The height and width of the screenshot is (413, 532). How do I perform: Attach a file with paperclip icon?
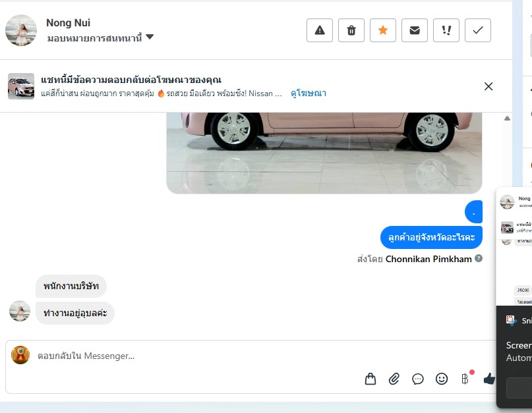click(x=394, y=379)
